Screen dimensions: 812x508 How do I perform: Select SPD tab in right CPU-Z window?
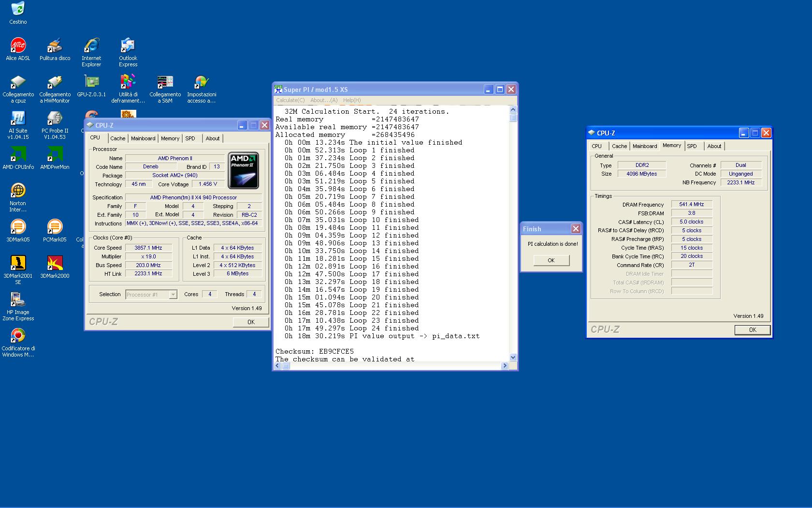[692, 146]
